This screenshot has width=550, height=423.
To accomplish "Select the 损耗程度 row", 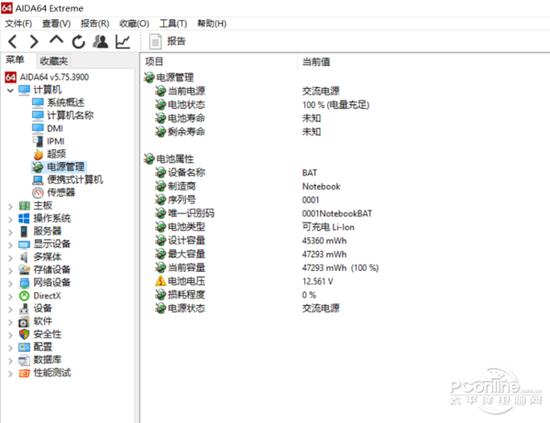I will 235,295.
